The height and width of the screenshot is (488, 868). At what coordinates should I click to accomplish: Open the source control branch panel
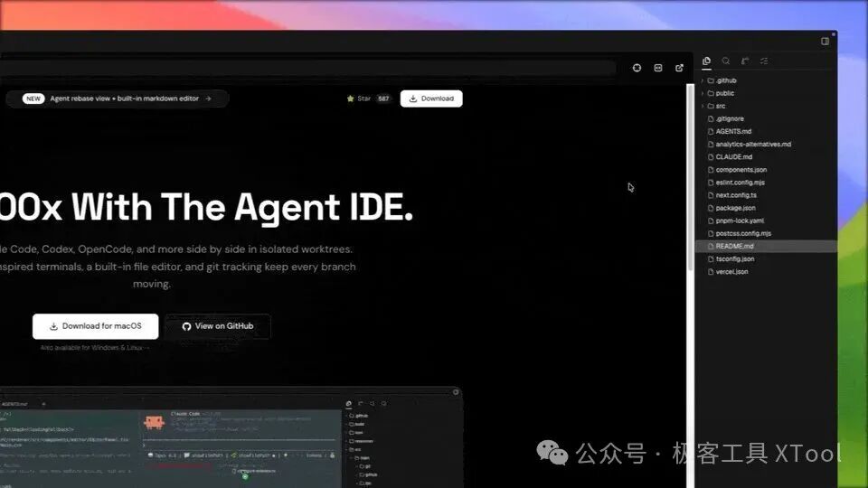click(745, 61)
